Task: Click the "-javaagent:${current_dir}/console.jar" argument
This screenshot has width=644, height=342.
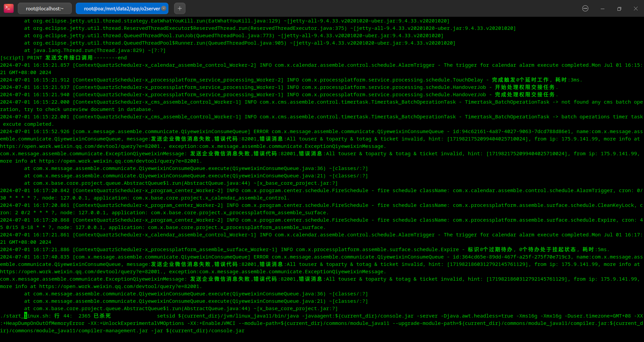Action: point(358,316)
